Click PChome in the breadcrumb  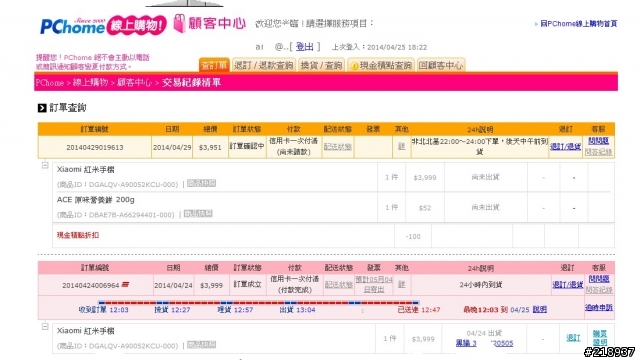tap(50, 83)
